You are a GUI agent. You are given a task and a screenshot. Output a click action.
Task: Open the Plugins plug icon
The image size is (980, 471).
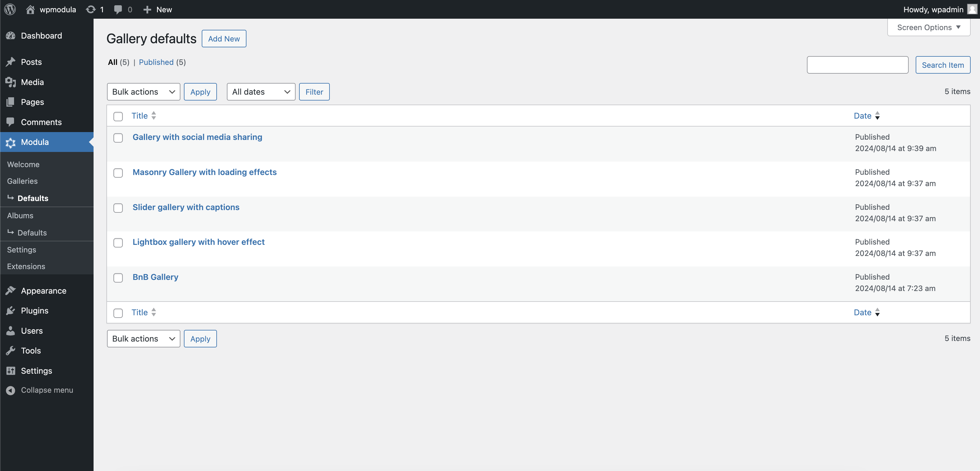click(x=11, y=311)
